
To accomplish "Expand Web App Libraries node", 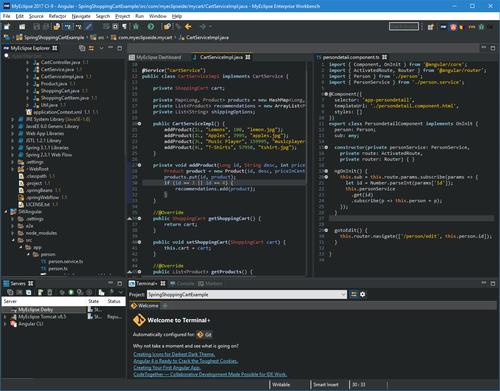I will pyautogui.click(x=12, y=133).
